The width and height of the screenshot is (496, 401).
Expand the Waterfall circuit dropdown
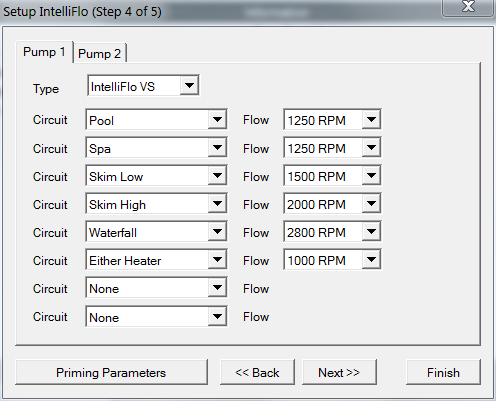point(156,231)
